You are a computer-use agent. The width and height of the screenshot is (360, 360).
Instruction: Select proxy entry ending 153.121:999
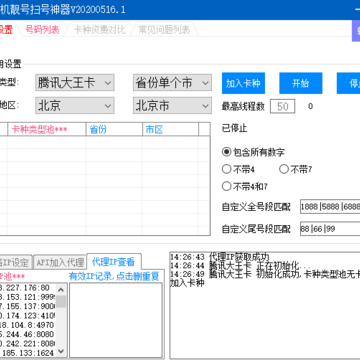click(x=28, y=297)
